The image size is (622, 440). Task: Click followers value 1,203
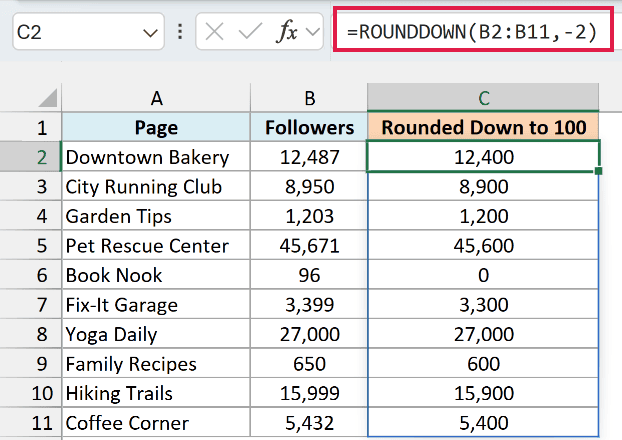pyautogui.click(x=309, y=216)
